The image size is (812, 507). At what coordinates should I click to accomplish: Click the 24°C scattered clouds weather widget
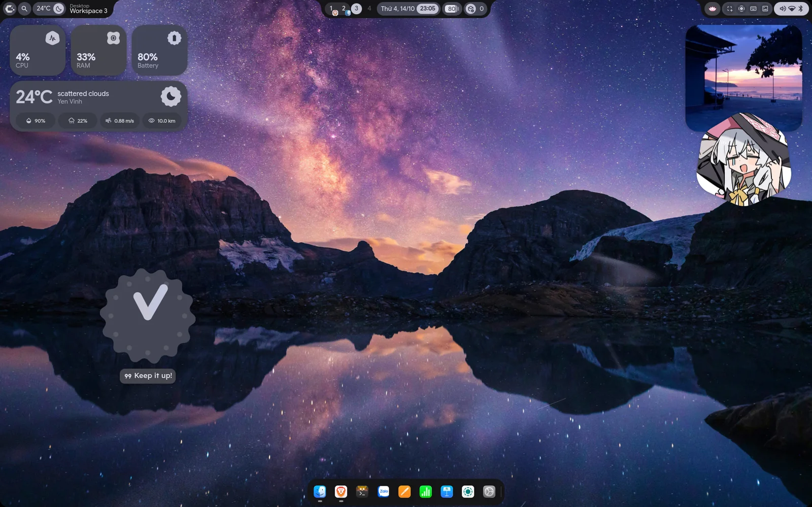(x=98, y=106)
